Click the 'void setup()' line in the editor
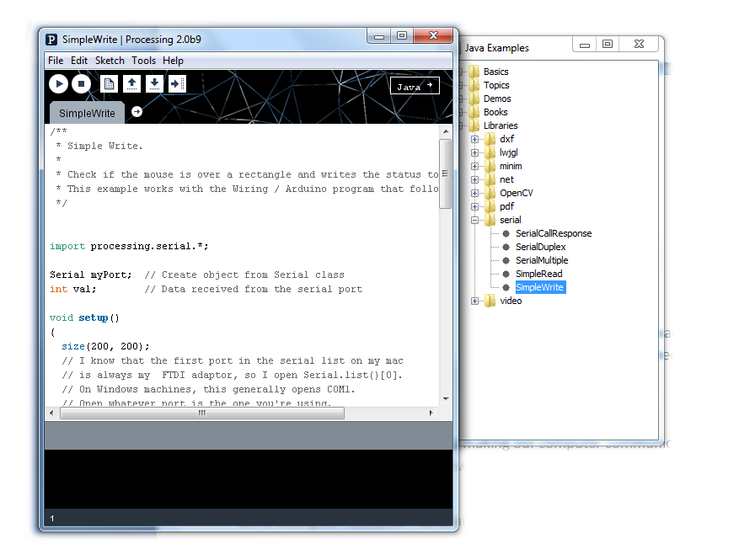The width and height of the screenshot is (739, 560). tap(84, 318)
